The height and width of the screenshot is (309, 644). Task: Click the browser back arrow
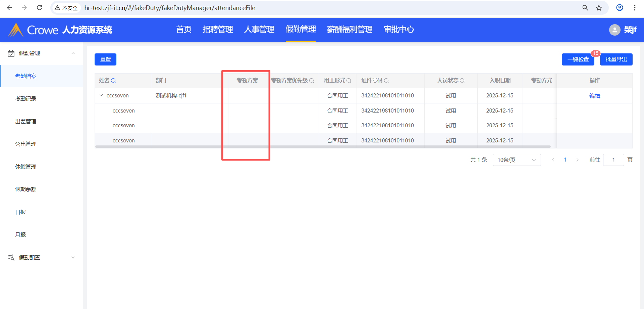pyautogui.click(x=9, y=8)
